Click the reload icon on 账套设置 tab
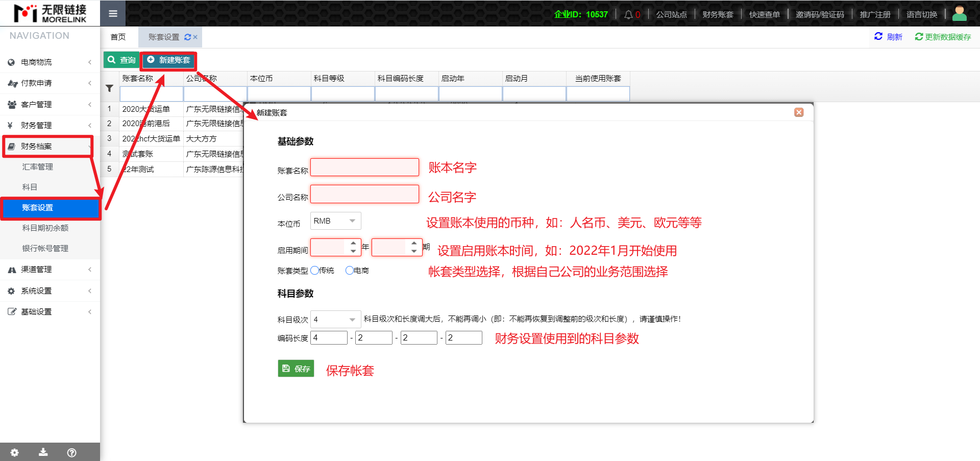The image size is (980, 461). tap(187, 37)
